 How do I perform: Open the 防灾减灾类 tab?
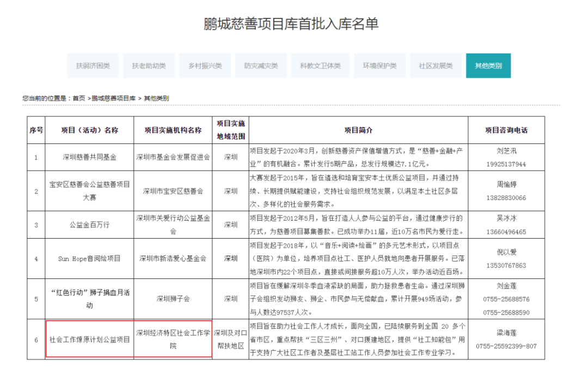point(261,66)
